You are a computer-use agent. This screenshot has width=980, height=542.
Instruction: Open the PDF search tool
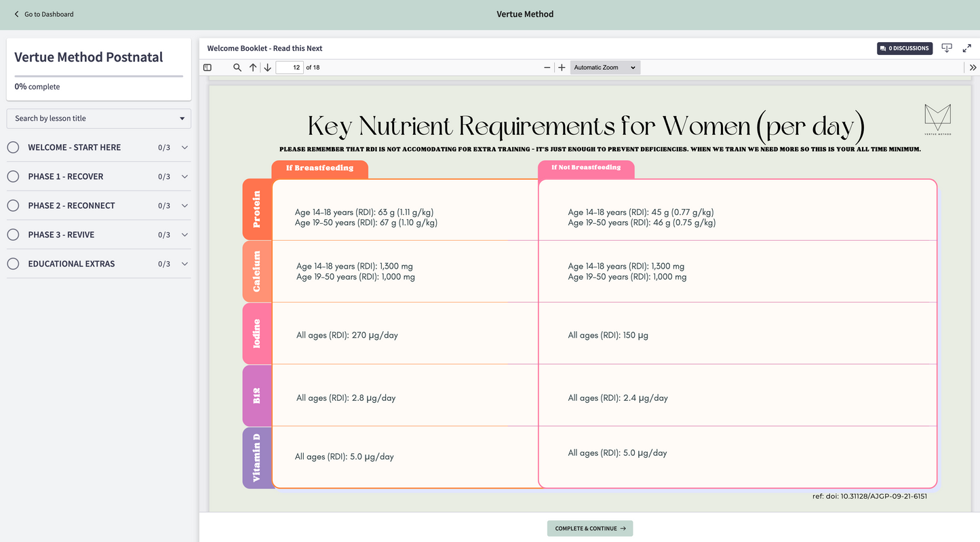point(237,67)
